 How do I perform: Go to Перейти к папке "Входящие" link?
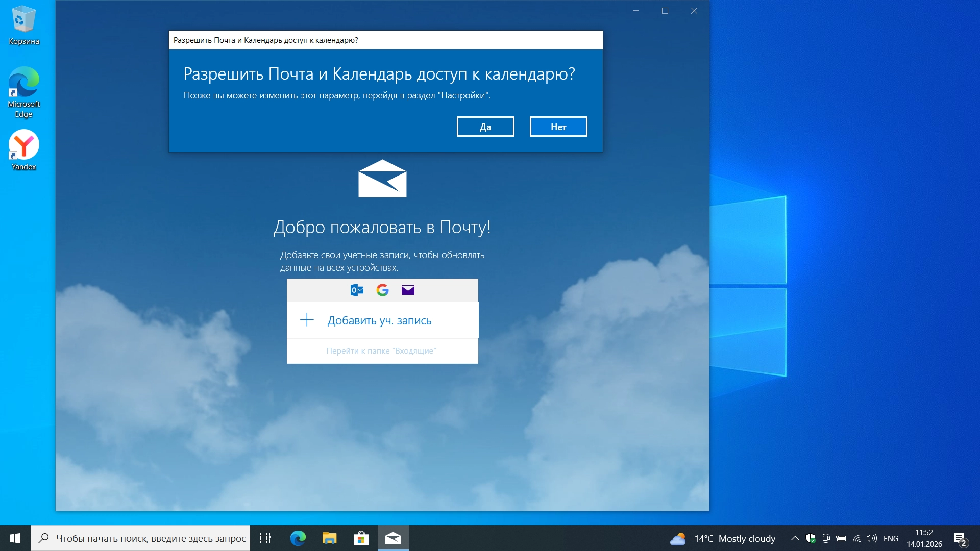pyautogui.click(x=381, y=351)
